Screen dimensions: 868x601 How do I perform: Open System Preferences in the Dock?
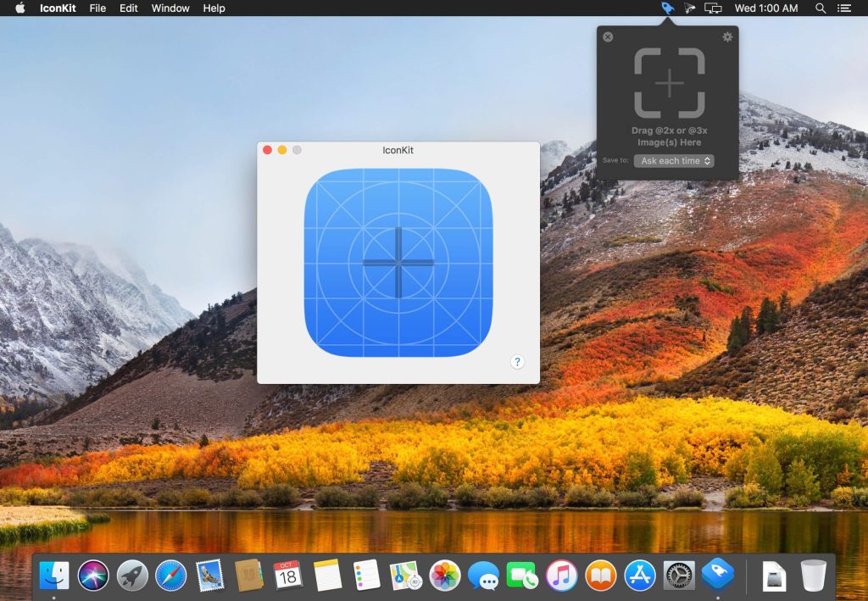tap(679, 576)
